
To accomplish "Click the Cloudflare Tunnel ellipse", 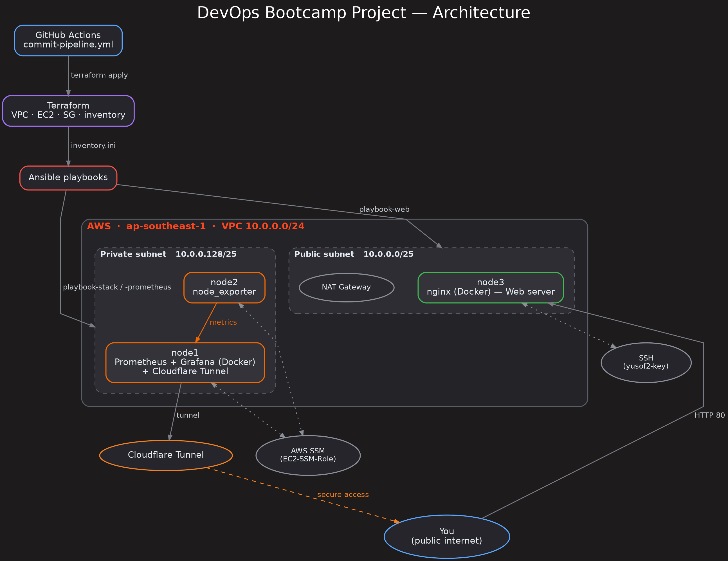I will (166, 455).
